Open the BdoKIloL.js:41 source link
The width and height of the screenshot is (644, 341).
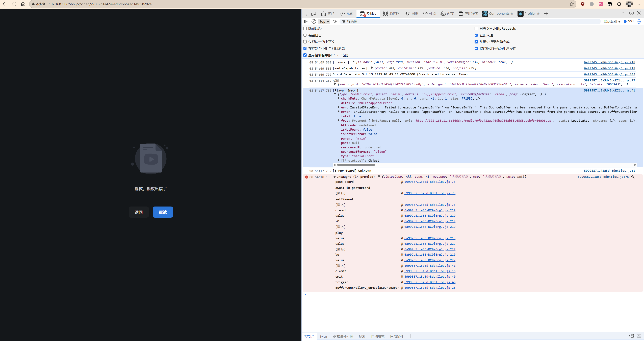609,90
